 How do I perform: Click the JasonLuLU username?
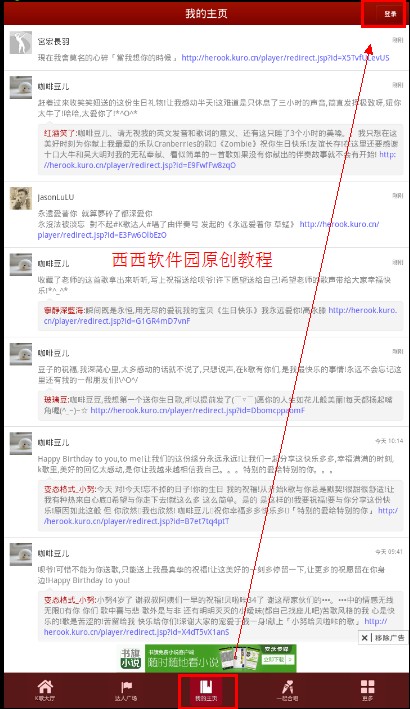(x=56, y=197)
